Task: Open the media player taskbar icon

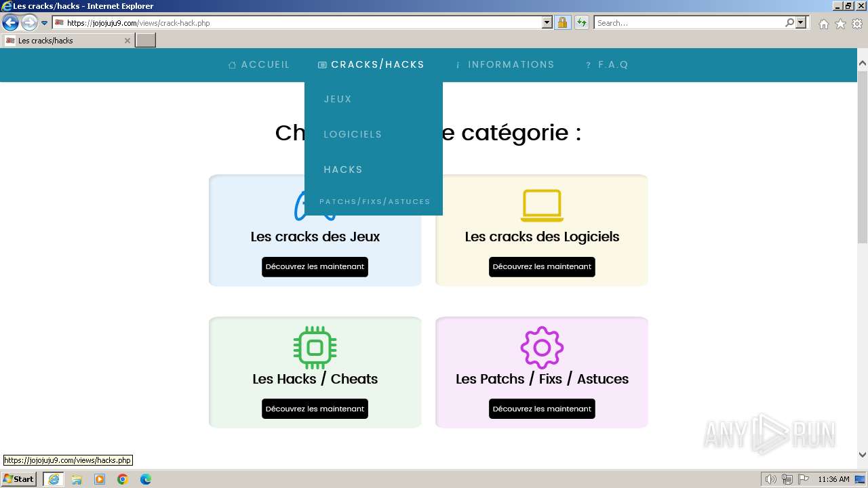Action: tap(100, 479)
